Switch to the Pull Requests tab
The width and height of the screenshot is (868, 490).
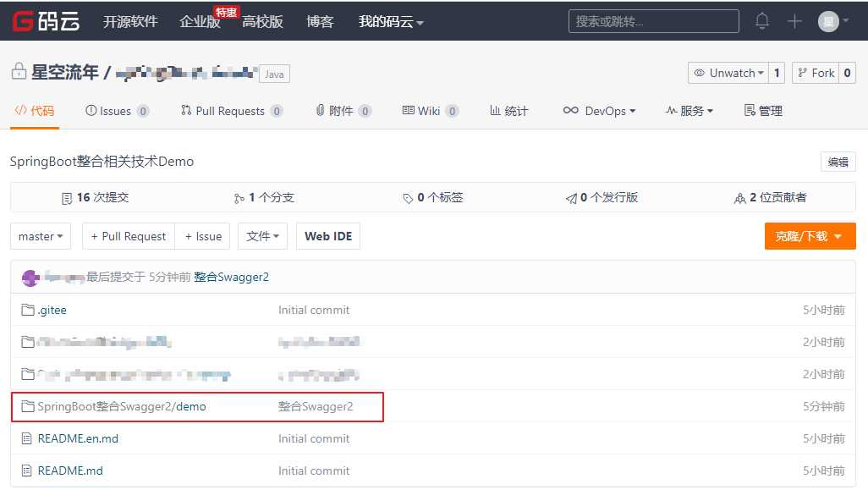pos(232,111)
